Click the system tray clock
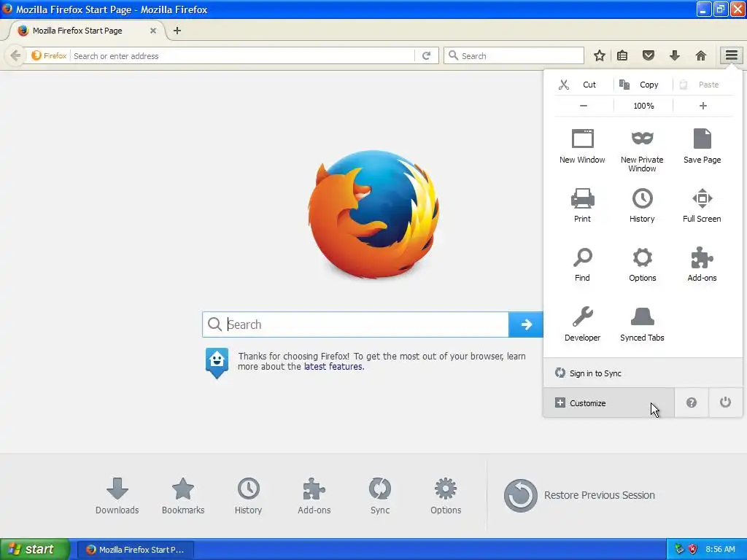The image size is (747, 560). [x=720, y=549]
